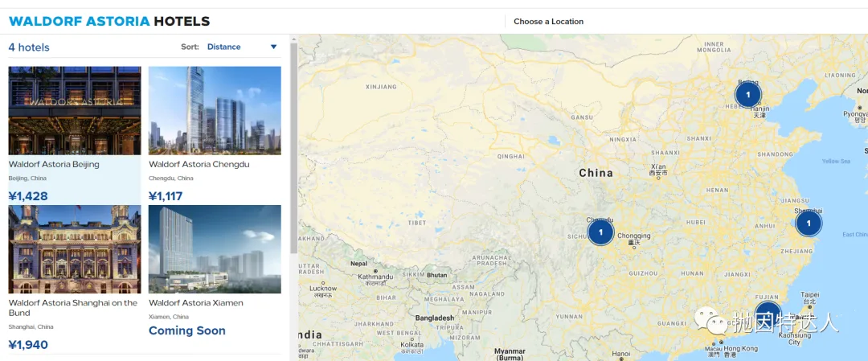This screenshot has height=361, width=868.
Task: Click the ¥1,940 Shanghai price
Action: click(x=28, y=345)
